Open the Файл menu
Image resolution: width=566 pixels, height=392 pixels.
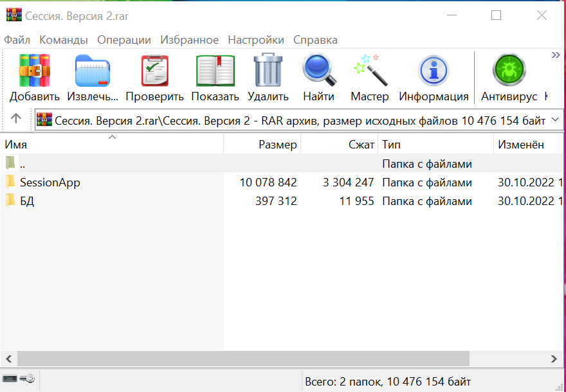(x=17, y=40)
